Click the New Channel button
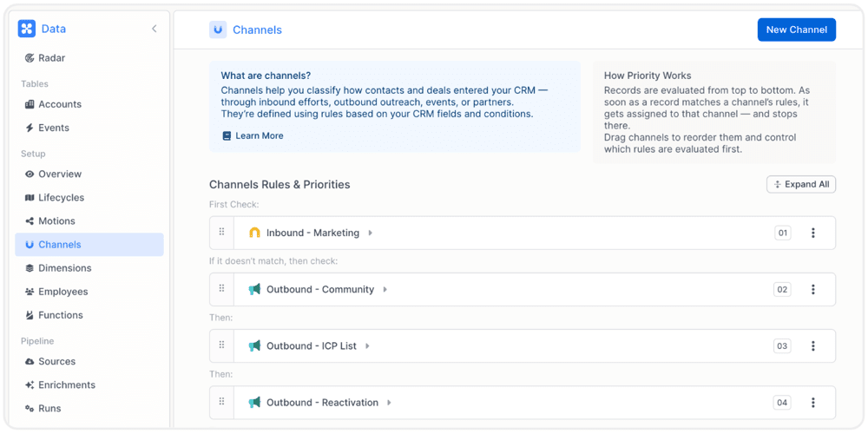This screenshot has width=868, height=434. click(797, 30)
